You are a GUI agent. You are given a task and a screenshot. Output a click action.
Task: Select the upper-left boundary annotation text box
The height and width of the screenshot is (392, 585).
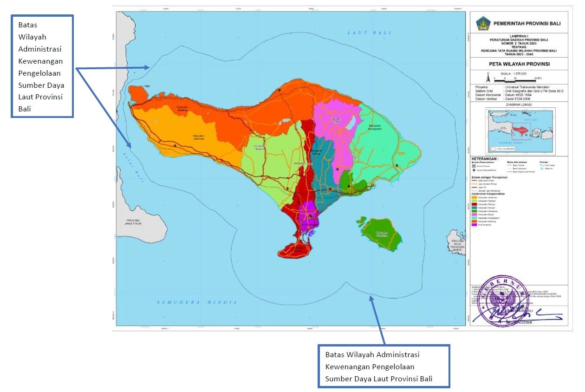pyautogui.click(x=42, y=66)
